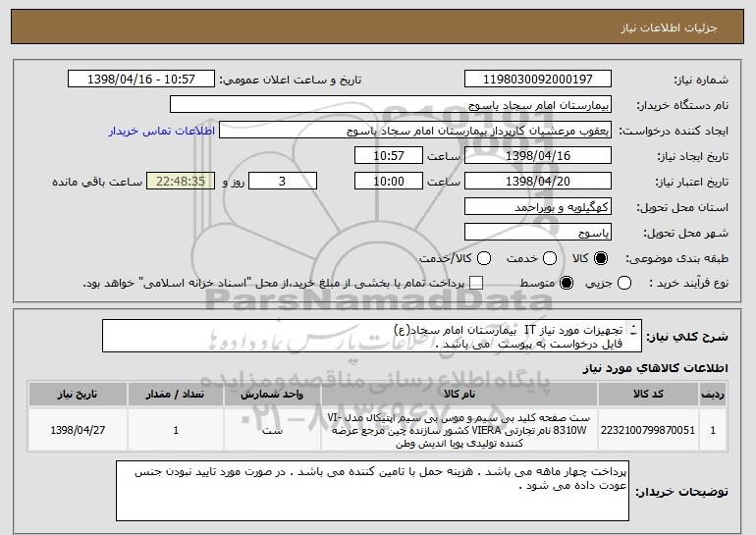Click the validity time field 10:00
Viewport: 756px width, 535px height.
point(389,182)
